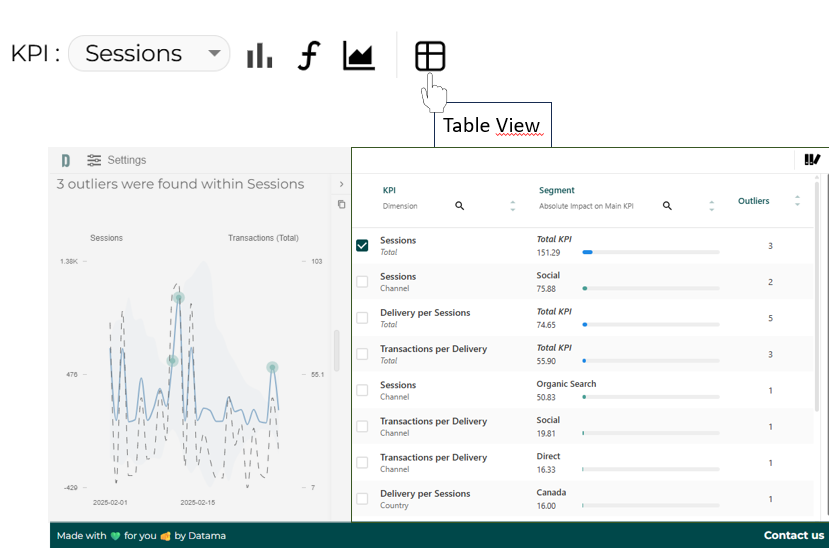Click the Contact us link

(x=794, y=535)
